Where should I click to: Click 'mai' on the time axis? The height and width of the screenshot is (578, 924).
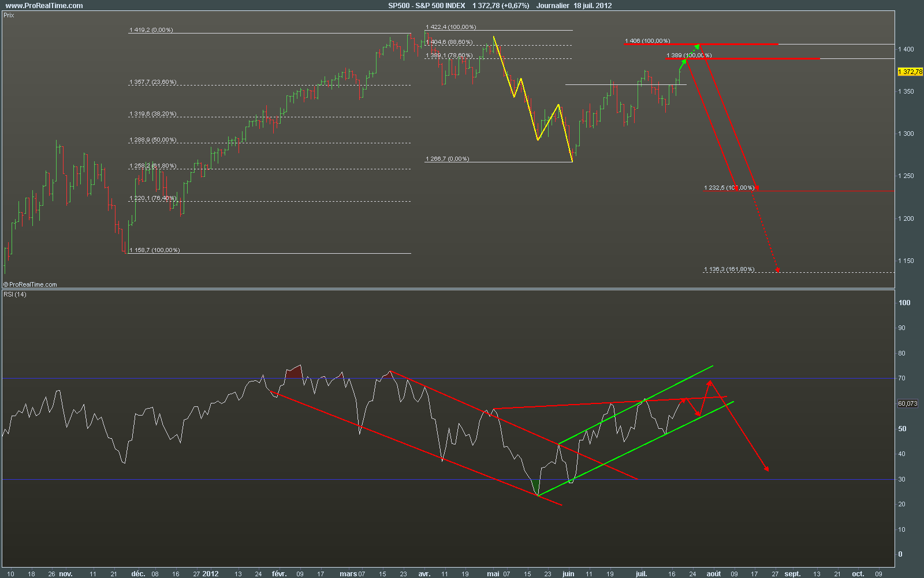click(493, 574)
